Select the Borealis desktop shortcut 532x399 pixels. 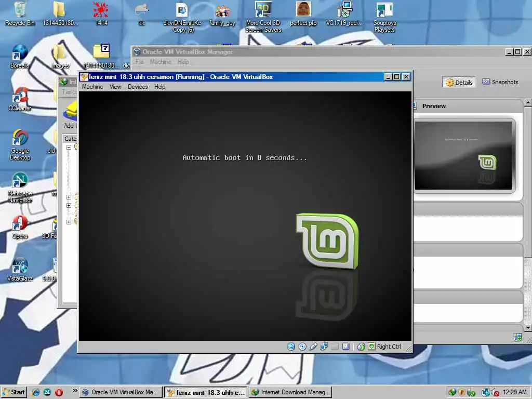click(x=20, y=57)
